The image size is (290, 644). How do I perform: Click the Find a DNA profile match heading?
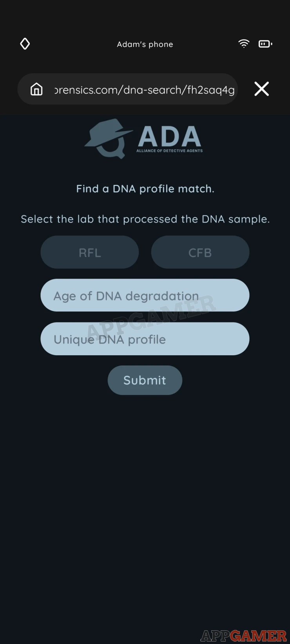click(x=145, y=189)
